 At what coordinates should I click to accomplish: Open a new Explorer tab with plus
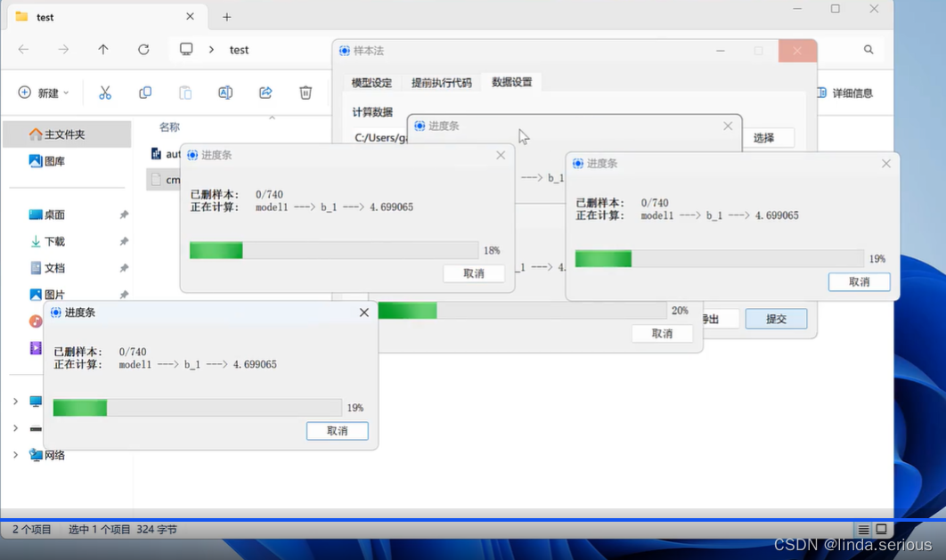pyautogui.click(x=227, y=17)
